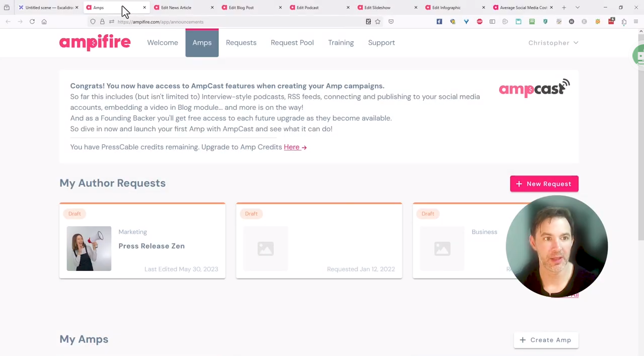The image size is (644, 356).
Task: Click the site security padlock icon
Action: [102, 22]
